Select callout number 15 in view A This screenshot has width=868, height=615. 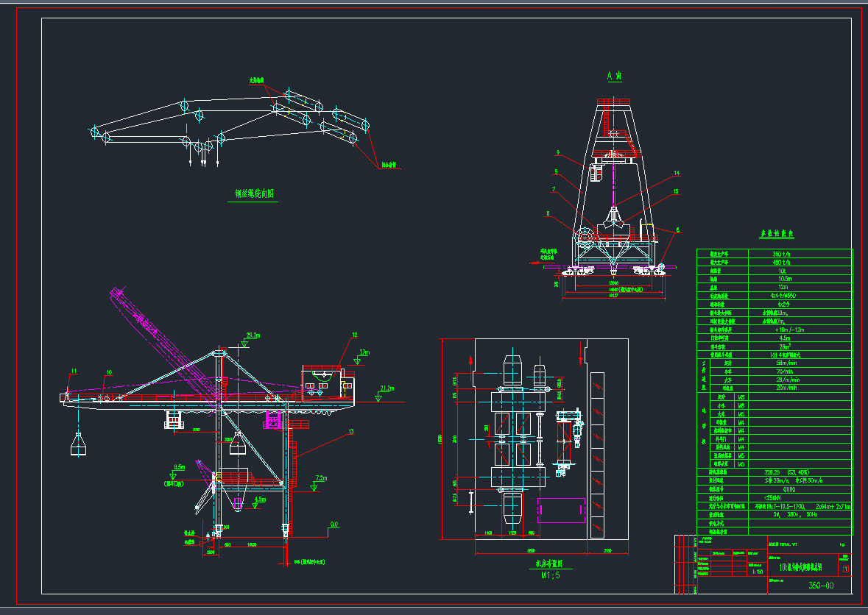677,191
